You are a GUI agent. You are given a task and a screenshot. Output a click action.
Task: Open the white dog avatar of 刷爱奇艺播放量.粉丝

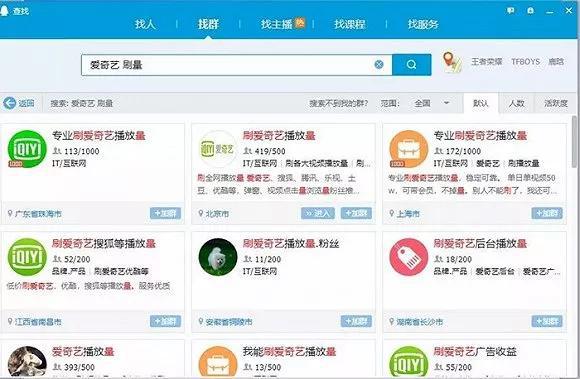click(218, 257)
